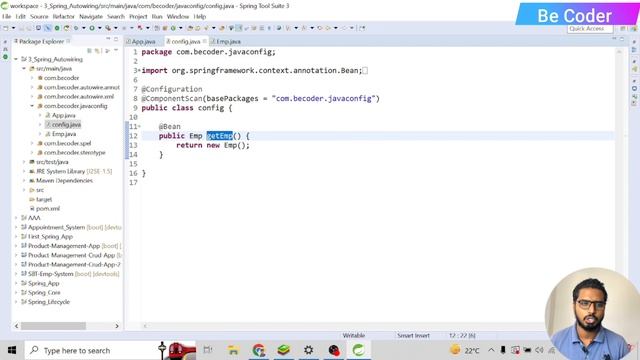Open the Help menu
The width and height of the screenshot is (640, 360).
(x=200, y=16)
